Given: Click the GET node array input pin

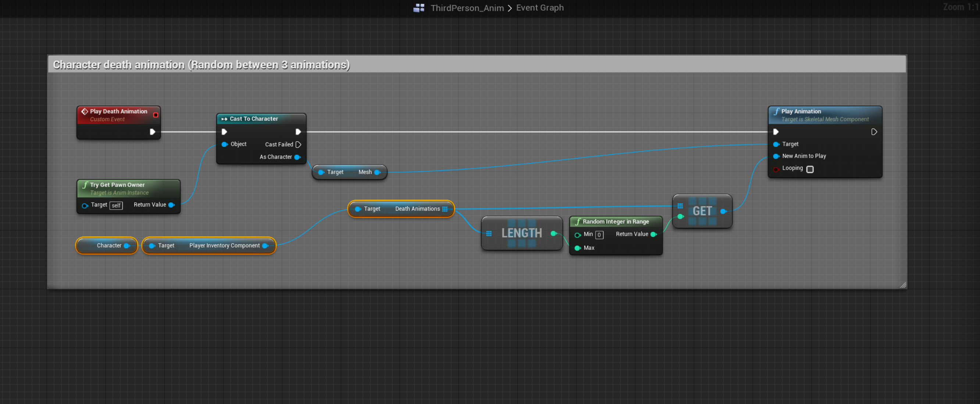Looking at the screenshot, I should click(x=680, y=206).
